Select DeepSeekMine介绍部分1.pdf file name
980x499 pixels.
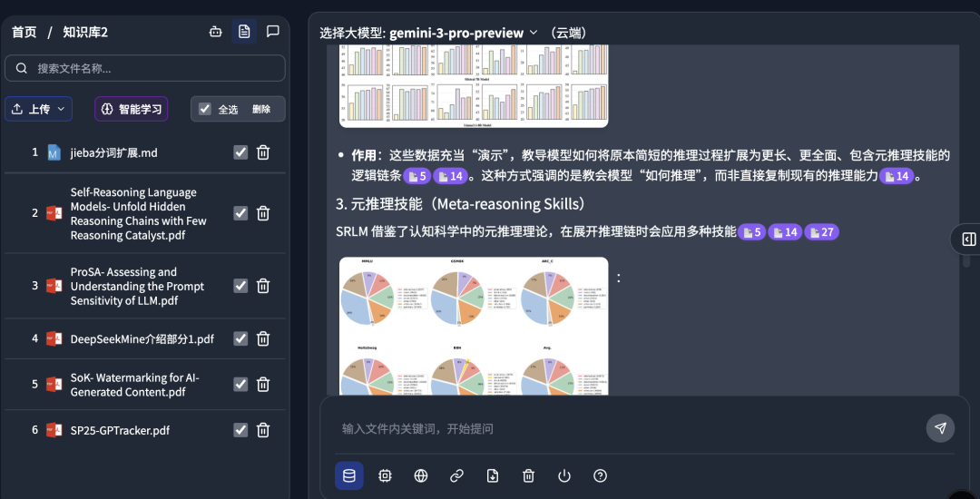click(142, 339)
